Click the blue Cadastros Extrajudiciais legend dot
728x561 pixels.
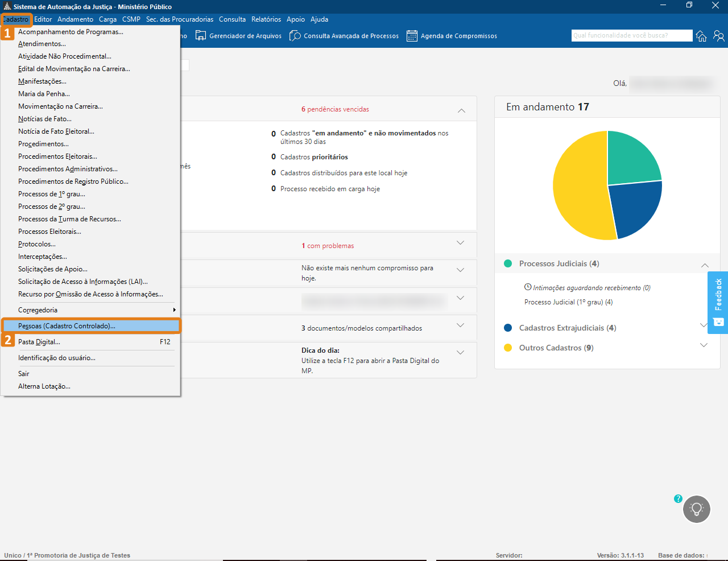tap(508, 328)
